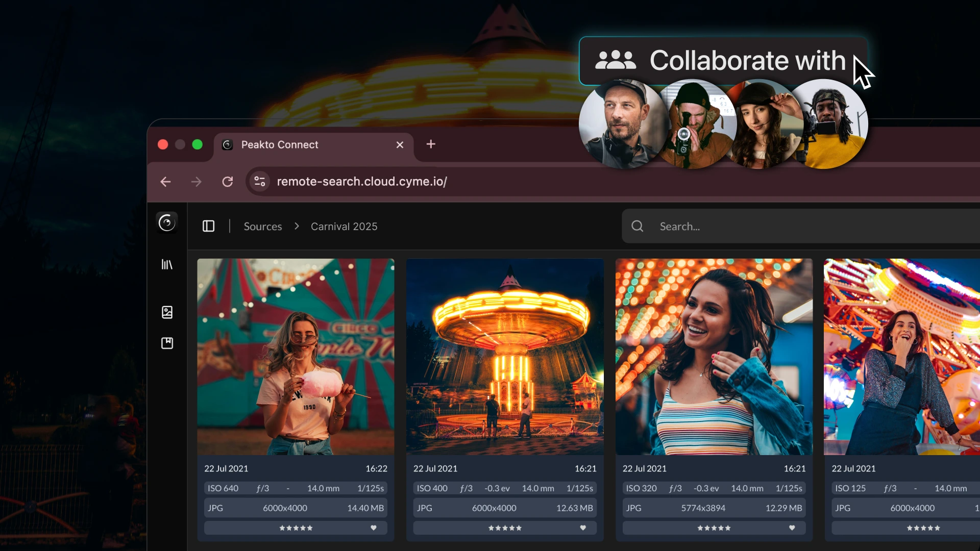The image size is (980, 551).
Task: Click the 12.29 MB file size
Action: point(783,508)
